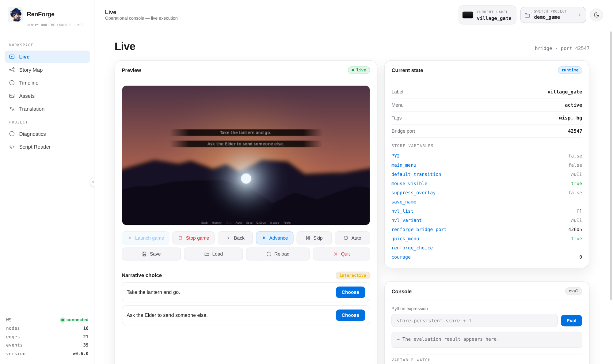Collapse the sidebar with the chevron handle

pyautogui.click(x=93, y=182)
